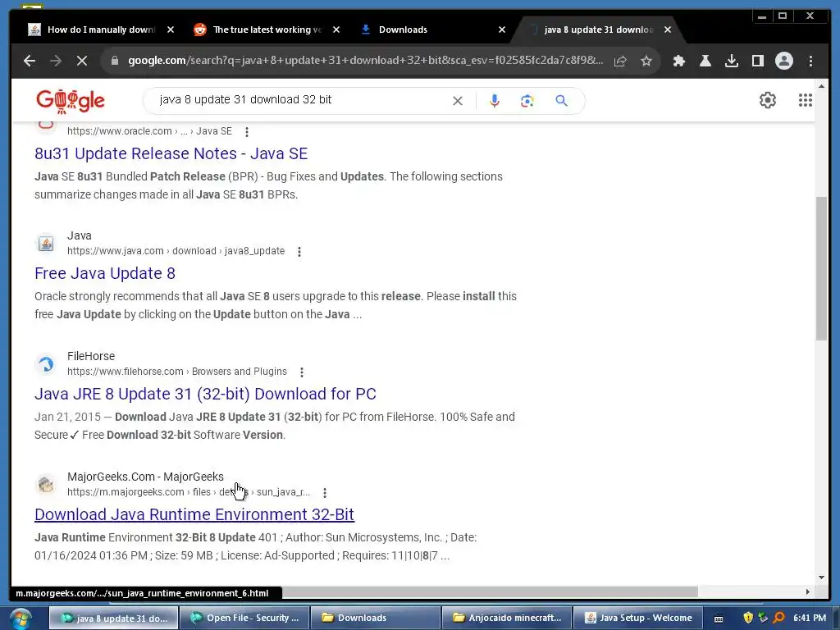Open '8u31 Update Release Notes - Java SE'

point(171,153)
